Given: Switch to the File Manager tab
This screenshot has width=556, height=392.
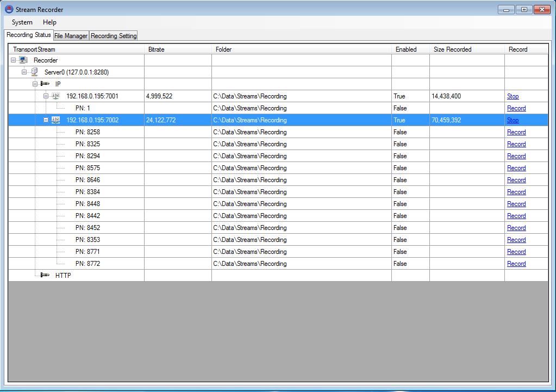Looking at the screenshot, I should 71,36.
